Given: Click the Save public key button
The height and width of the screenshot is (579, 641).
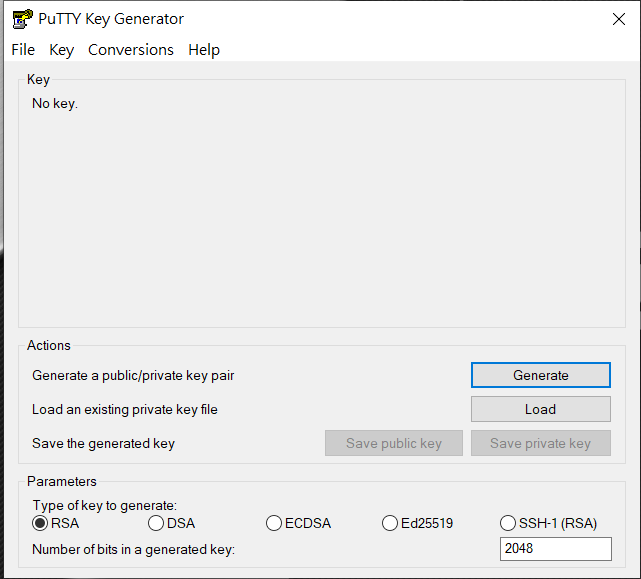Looking at the screenshot, I should pos(394,443).
